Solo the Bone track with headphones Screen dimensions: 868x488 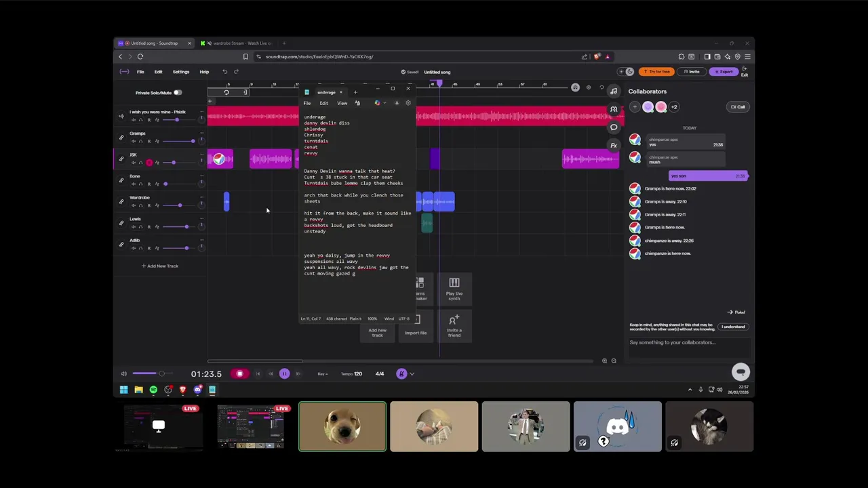140,184
